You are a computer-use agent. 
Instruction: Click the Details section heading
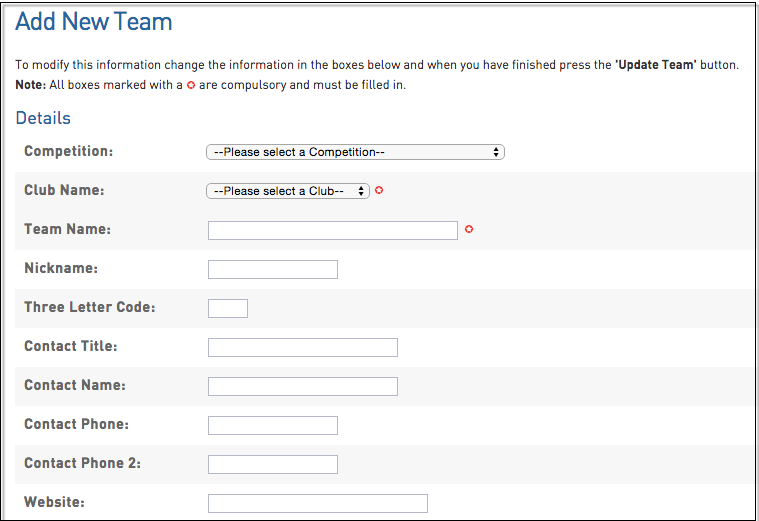point(43,118)
